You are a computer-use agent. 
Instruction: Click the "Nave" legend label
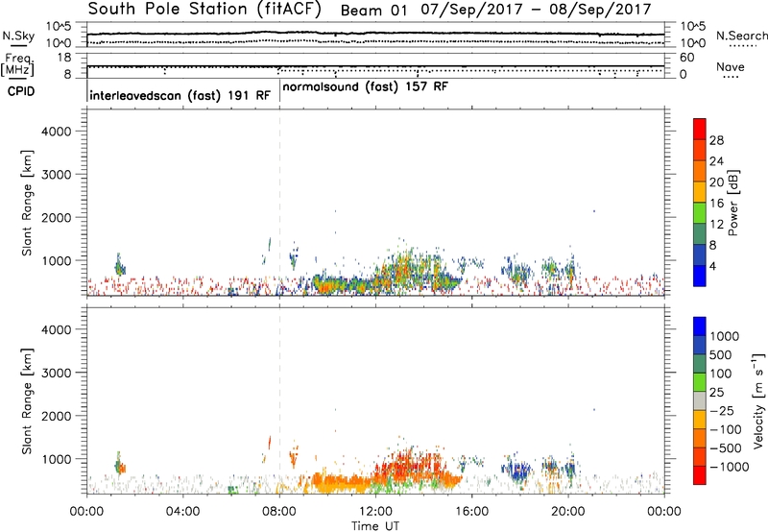tap(731, 66)
